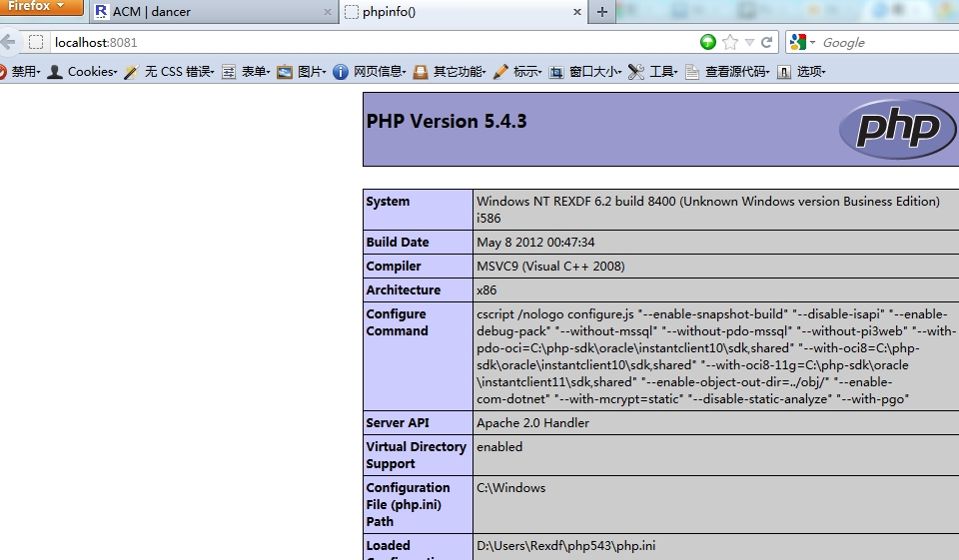Click the green arrow icon in address bar
This screenshot has height=560, width=959.
(708, 42)
